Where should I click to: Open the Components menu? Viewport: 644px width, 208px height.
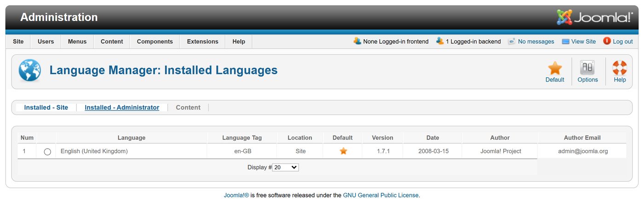[155, 41]
